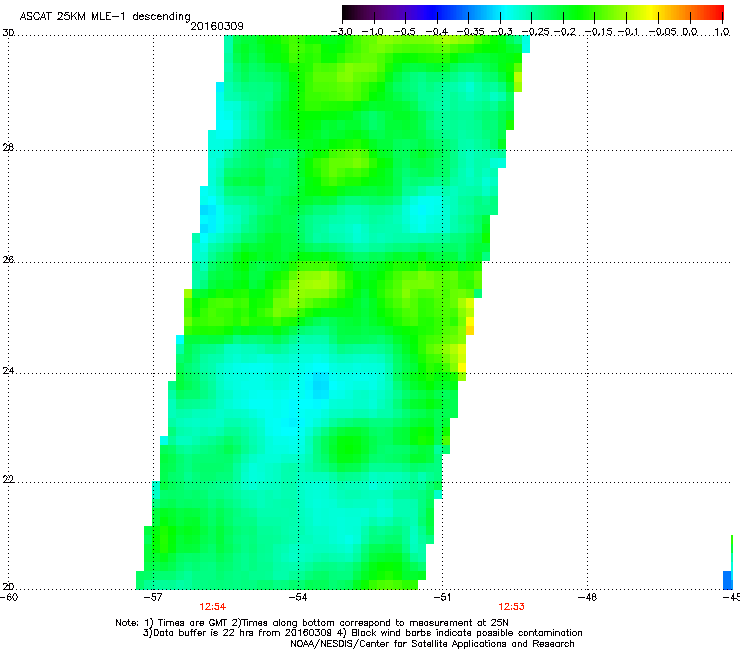Click the -57 longitude axis label
This screenshot has width=740, height=650.
(x=153, y=597)
